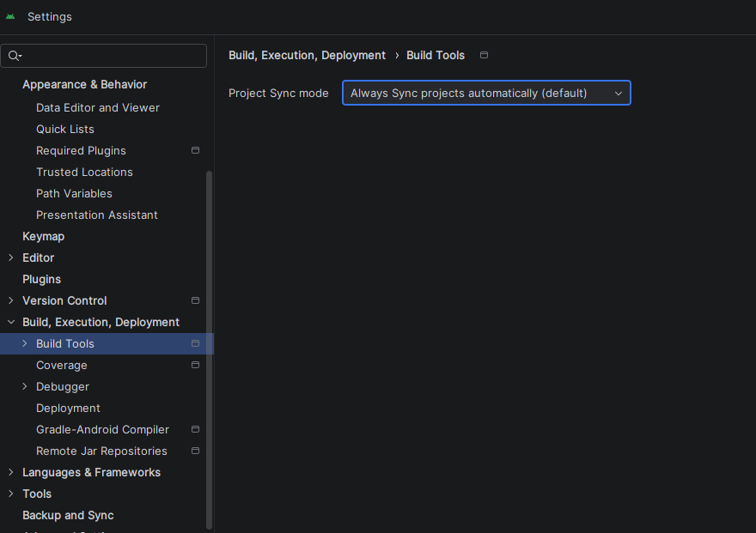This screenshot has width=756, height=533.
Task: Click project-level icon beside Required Plugins
Action: point(195,150)
